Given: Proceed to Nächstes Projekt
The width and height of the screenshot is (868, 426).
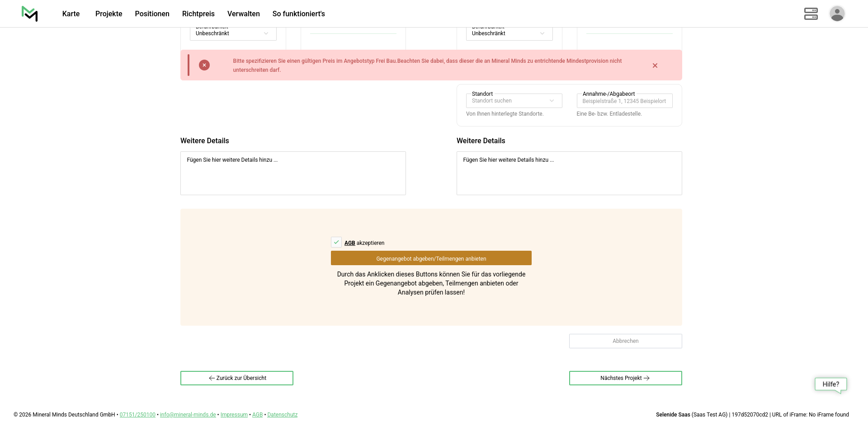Looking at the screenshot, I should (625, 378).
